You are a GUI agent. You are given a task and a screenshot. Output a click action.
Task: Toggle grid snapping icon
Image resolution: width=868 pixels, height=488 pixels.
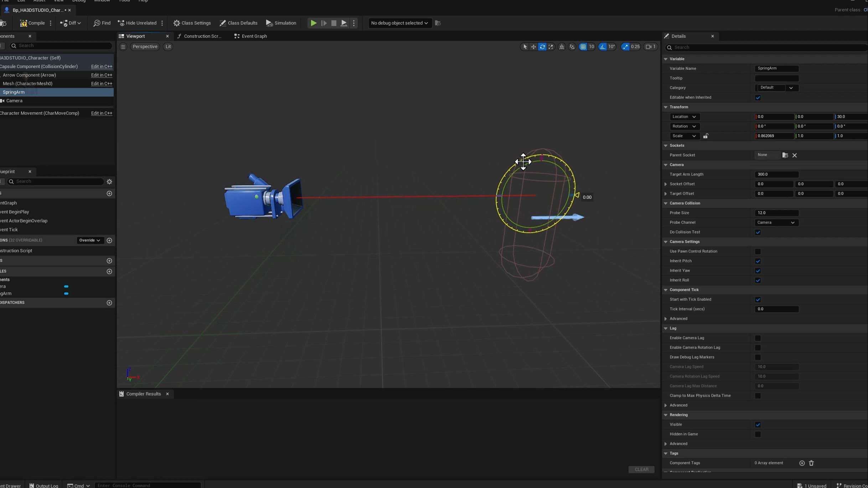coord(583,47)
